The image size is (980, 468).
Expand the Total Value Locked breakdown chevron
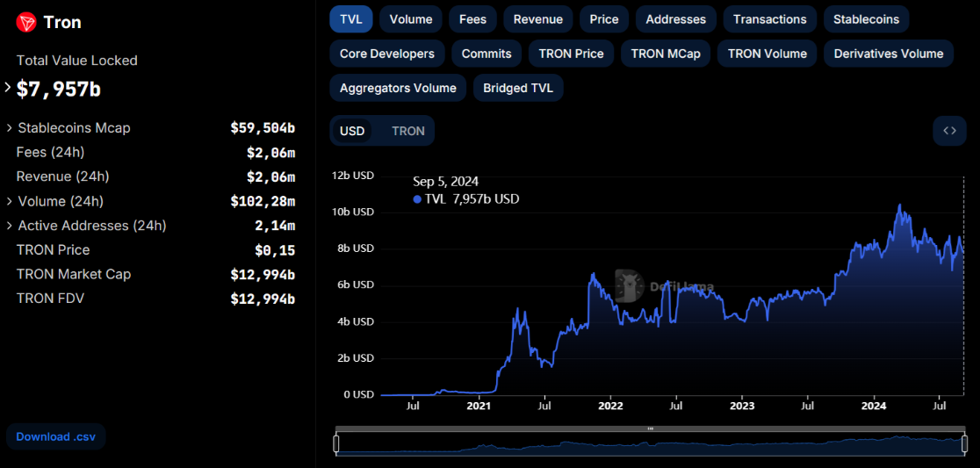tap(8, 88)
